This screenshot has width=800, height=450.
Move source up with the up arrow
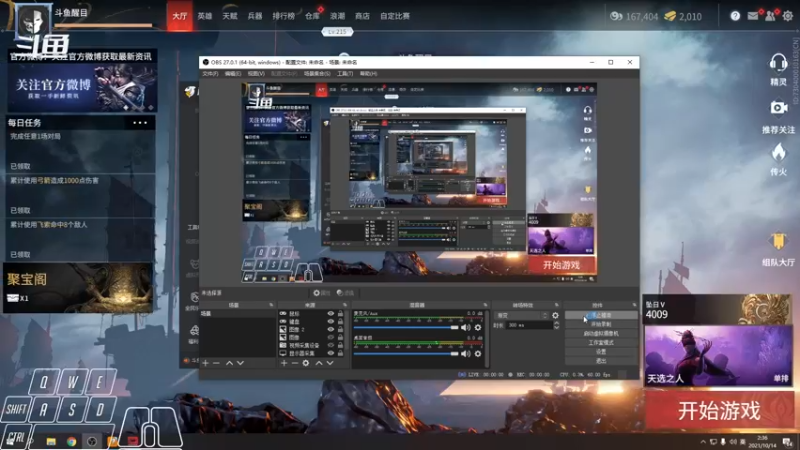318,363
